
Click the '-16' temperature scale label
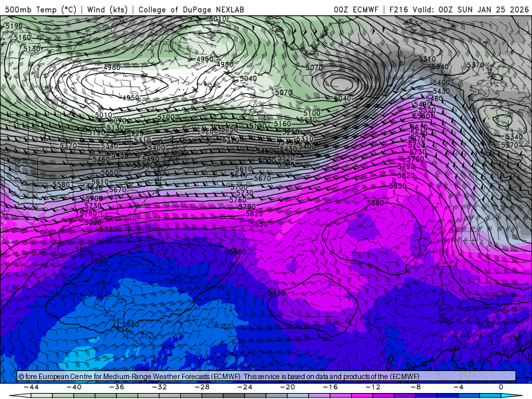click(x=331, y=387)
